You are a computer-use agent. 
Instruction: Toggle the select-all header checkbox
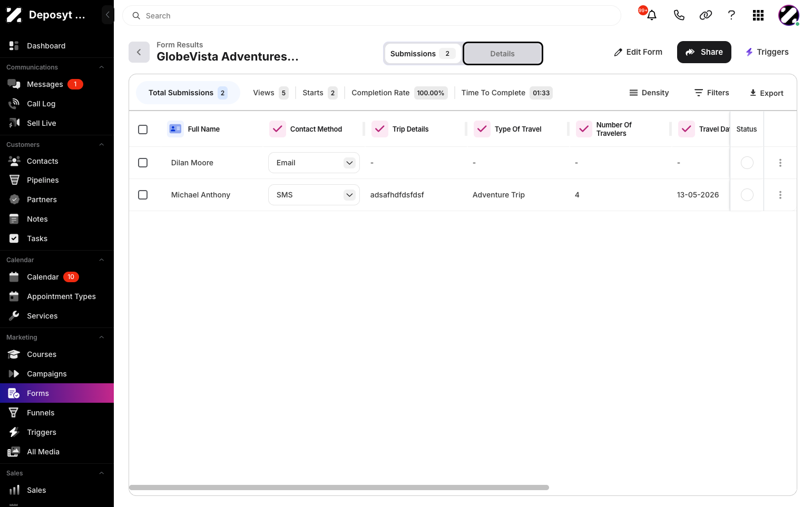[x=143, y=129]
